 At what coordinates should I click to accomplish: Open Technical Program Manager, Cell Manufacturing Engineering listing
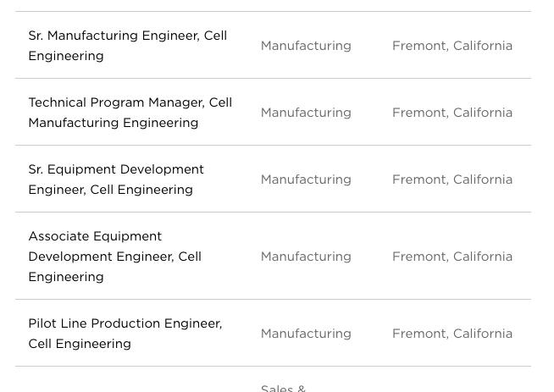point(130,113)
